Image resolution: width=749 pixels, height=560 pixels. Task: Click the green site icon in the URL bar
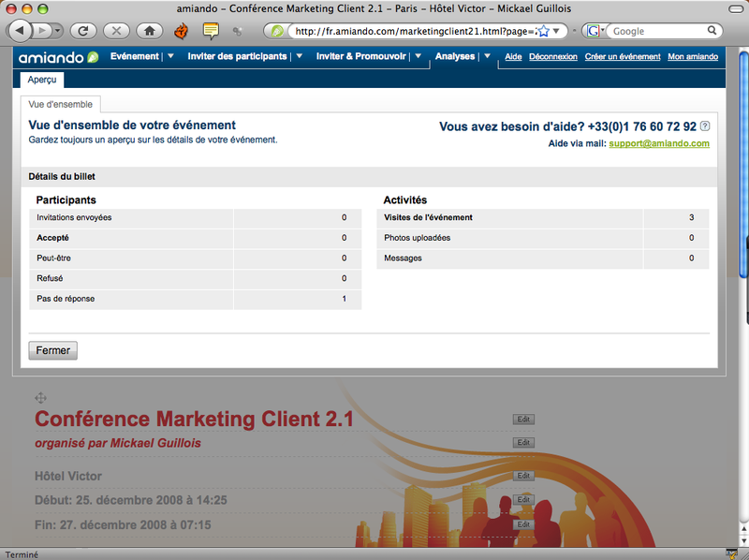(277, 31)
